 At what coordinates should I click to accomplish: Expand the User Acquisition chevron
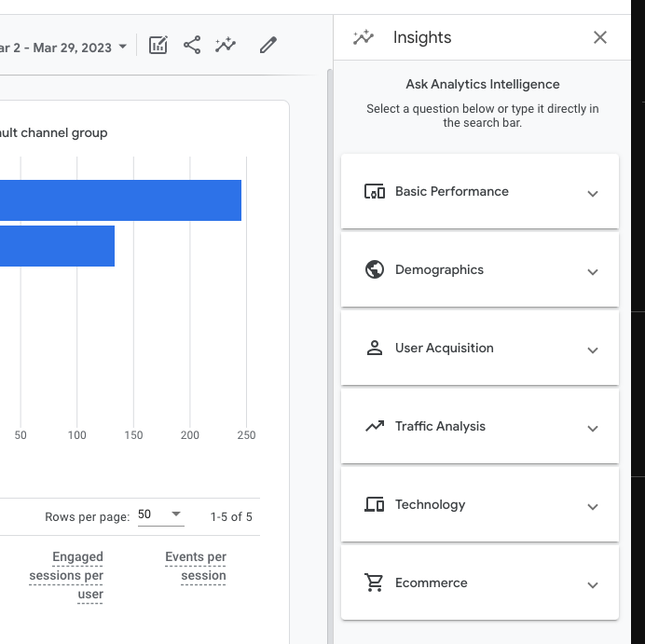point(593,350)
